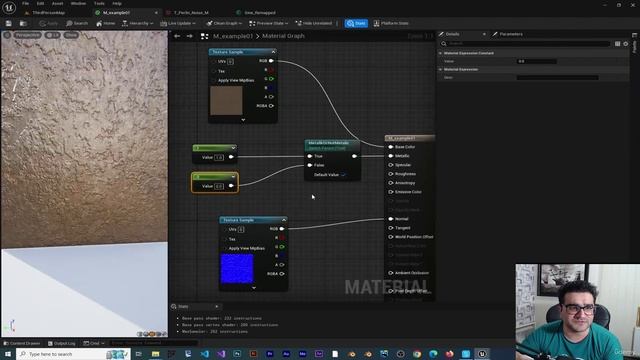The width and height of the screenshot is (640, 360).
Task: Navigate forward in the material graph
Action: (189, 36)
